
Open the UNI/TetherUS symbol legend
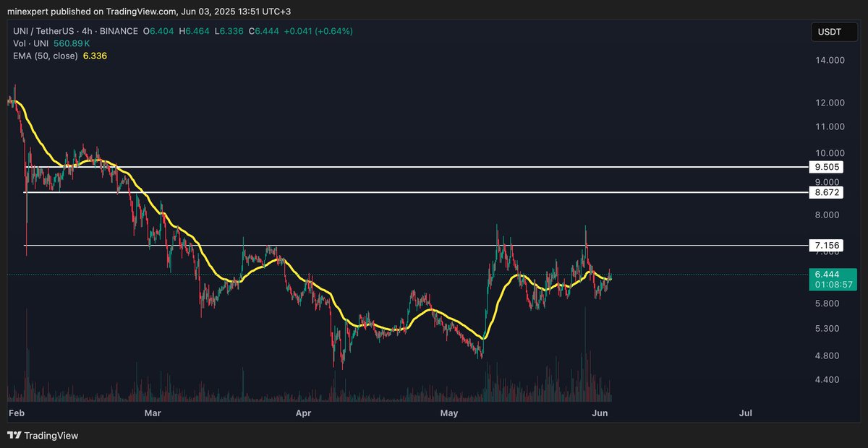43,31
